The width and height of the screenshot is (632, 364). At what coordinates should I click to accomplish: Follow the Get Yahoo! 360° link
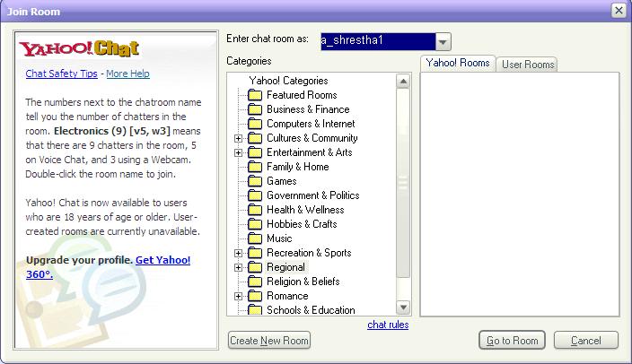[108, 267]
